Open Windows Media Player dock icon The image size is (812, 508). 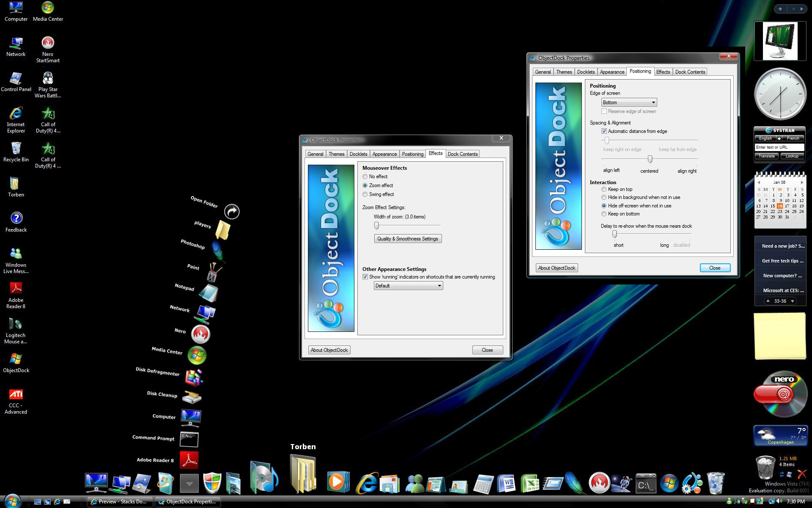point(338,482)
